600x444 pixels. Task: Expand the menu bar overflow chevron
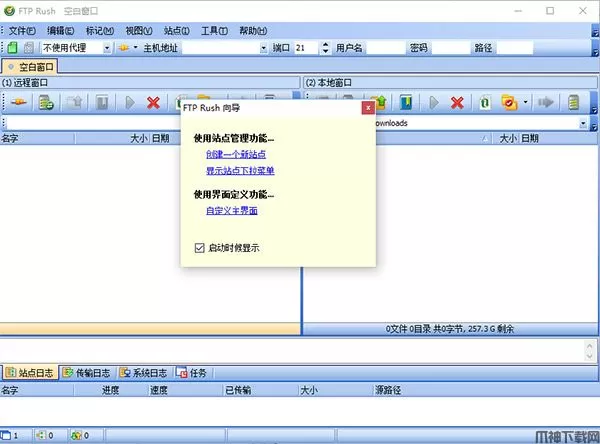(x=595, y=31)
